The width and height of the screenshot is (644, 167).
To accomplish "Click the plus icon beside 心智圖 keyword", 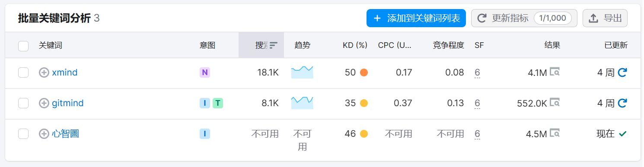I will click(x=44, y=134).
